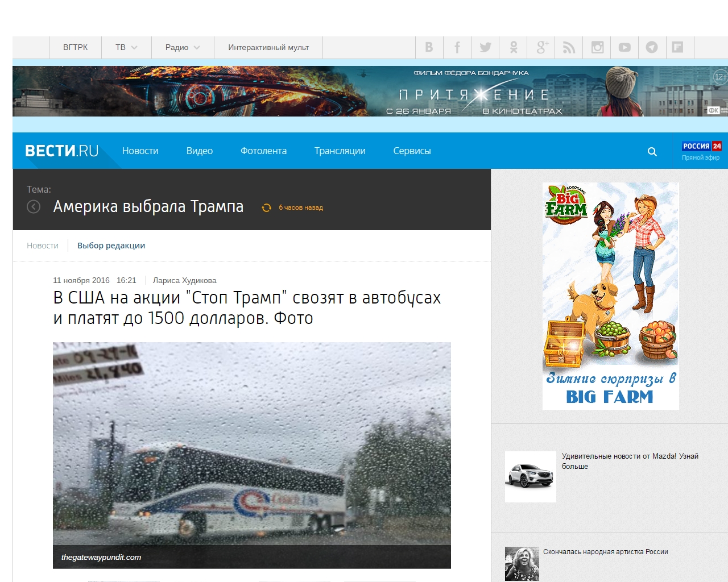
Task: Open the Big Farm advertisement banner
Action: click(x=610, y=296)
